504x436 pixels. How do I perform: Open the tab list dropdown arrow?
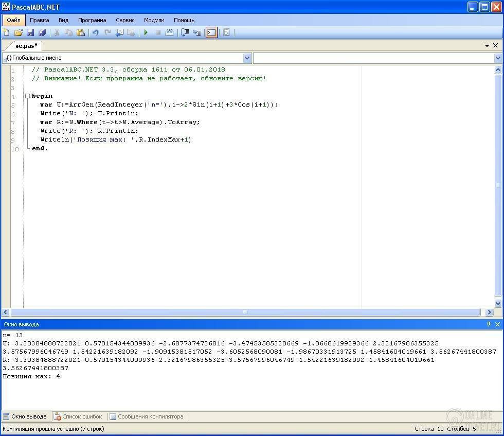[x=487, y=46]
